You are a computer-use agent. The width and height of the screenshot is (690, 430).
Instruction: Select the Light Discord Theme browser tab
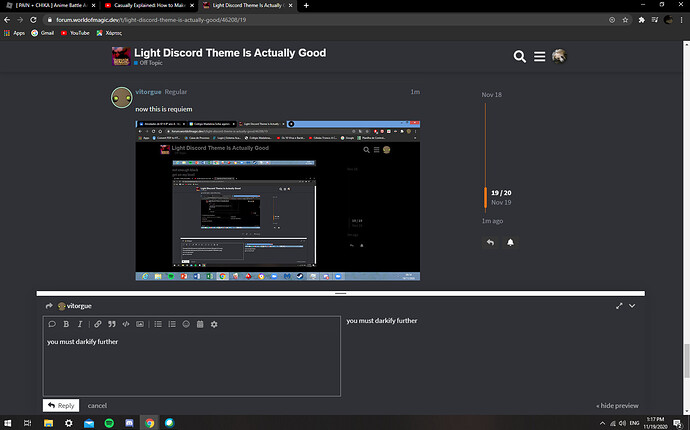[248, 6]
